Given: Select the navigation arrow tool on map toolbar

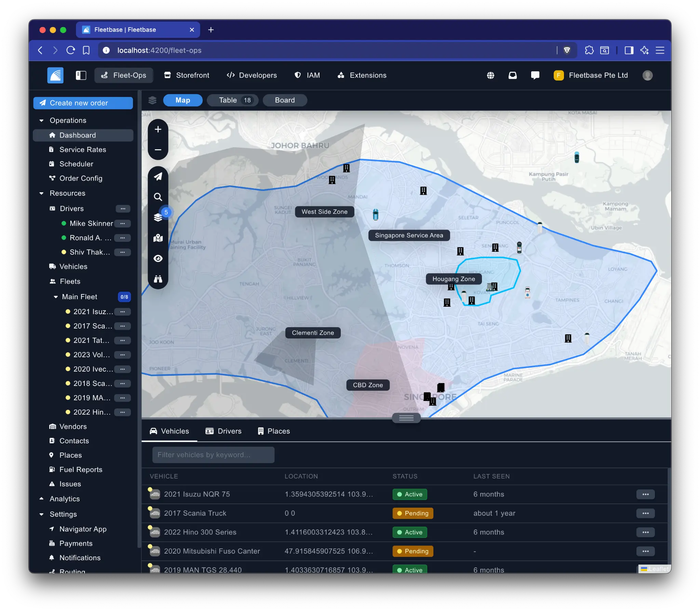Looking at the screenshot, I should tap(158, 177).
